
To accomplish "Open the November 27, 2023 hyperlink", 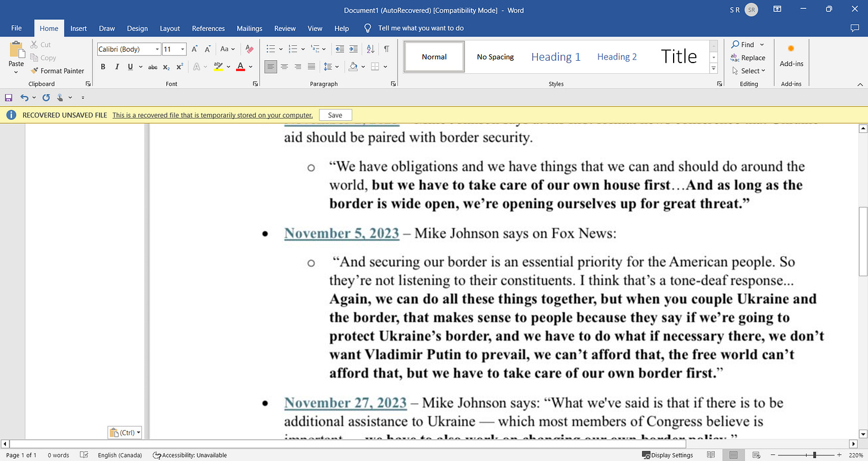I will click(345, 403).
